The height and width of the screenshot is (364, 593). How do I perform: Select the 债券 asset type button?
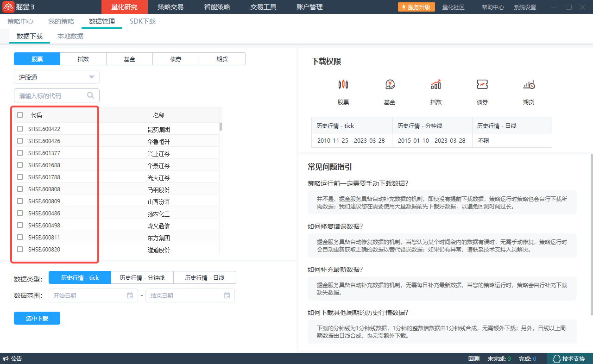coord(176,59)
